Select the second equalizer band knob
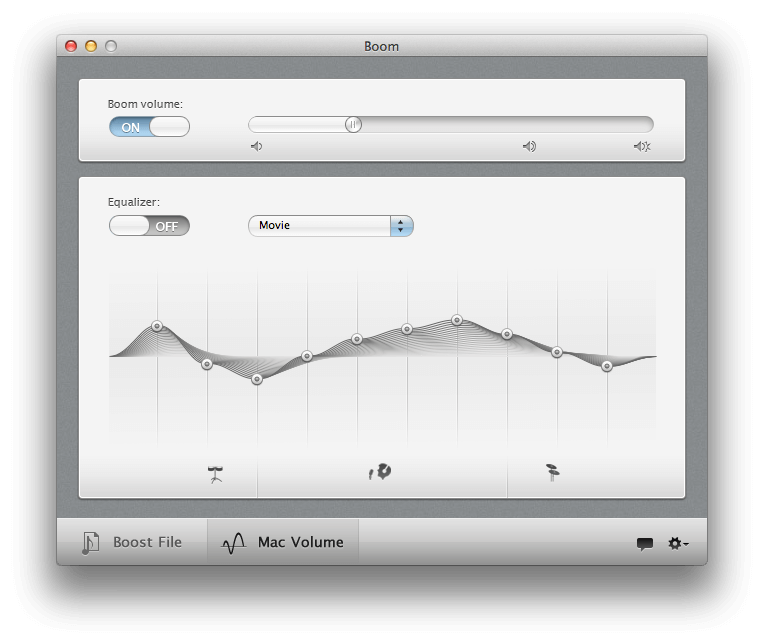The height and width of the screenshot is (644, 764). [x=207, y=364]
